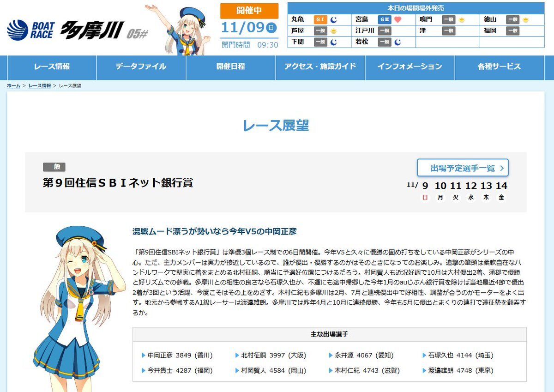Screen dimensions: 554x392
Task: Click date 12 水 in schedule
Action: tap(471, 191)
